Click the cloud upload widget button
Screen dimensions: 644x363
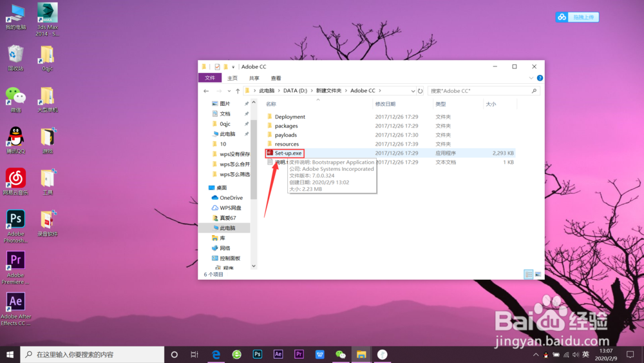[578, 17]
